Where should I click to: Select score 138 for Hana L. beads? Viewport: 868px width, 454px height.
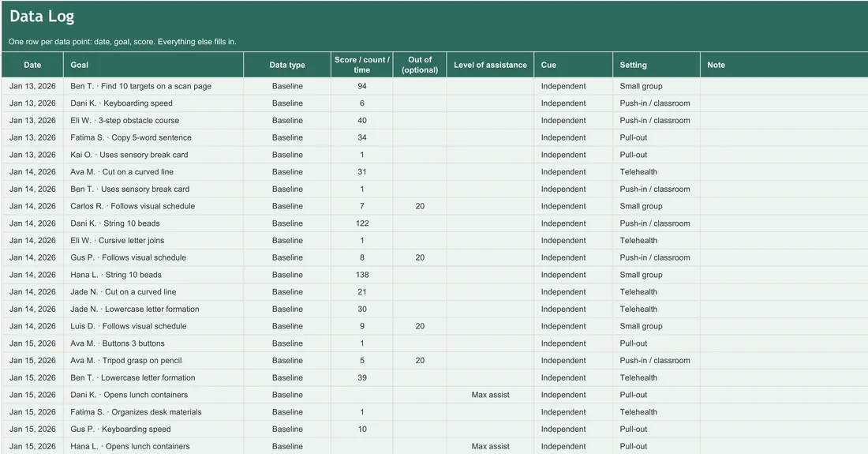coord(362,275)
